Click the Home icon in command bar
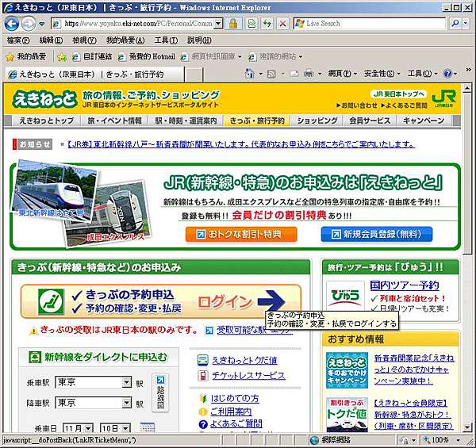The width and height of the screenshot is (476, 448). pos(249,74)
